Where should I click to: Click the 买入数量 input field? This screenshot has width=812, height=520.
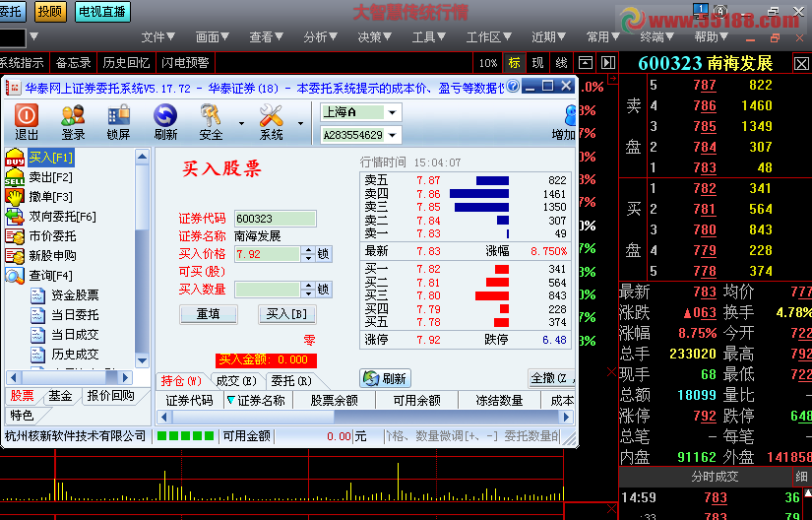(x=267, y=289)
